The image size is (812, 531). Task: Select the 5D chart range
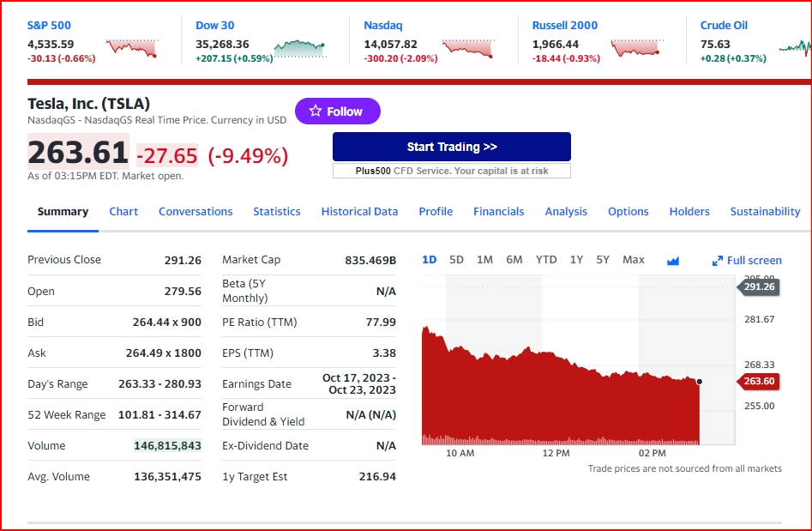coord(456,260)
